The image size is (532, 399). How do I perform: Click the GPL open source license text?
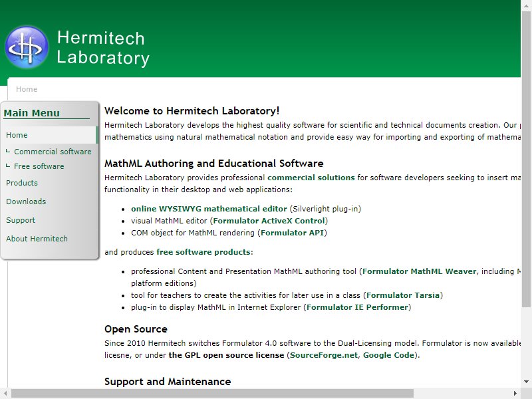point(226,355)
